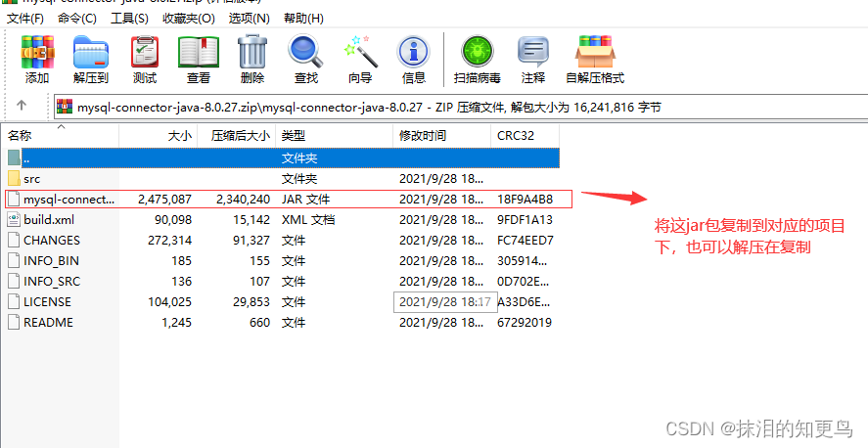Image resolution: width=868 pixels, height=448 pixels.
Task: Sort by CRC32 column header
Action: 525,136
